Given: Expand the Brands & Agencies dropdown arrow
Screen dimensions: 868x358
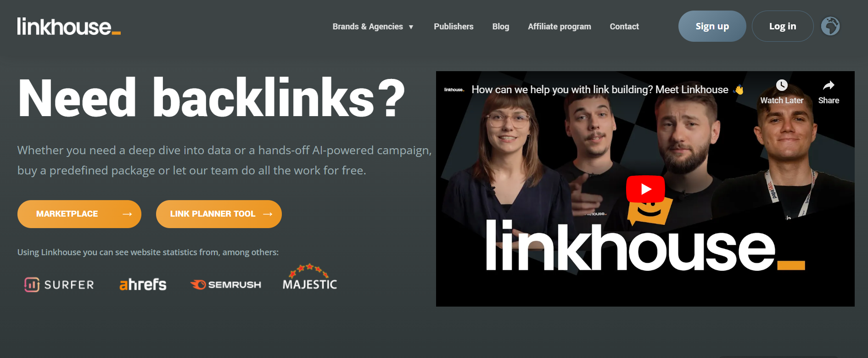Looking at the screenshot, I should pyautogui.click(x=411, y=27).
